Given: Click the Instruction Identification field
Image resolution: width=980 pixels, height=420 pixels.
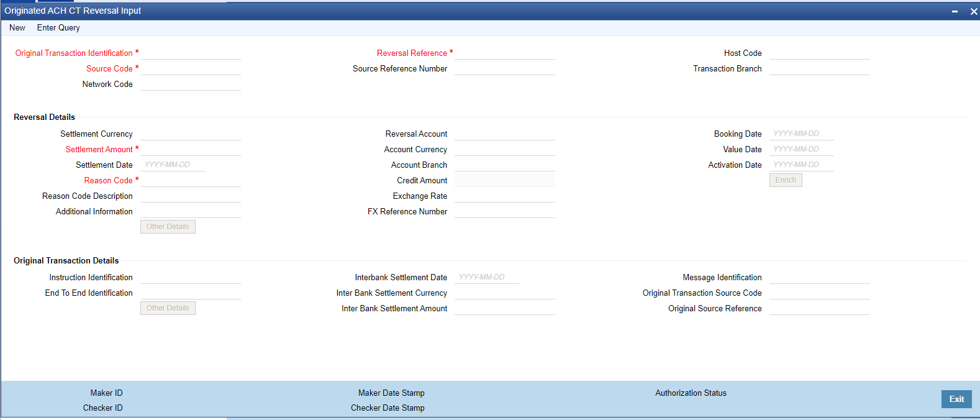Looking at the screenshot, I should (x=191, y=277).
